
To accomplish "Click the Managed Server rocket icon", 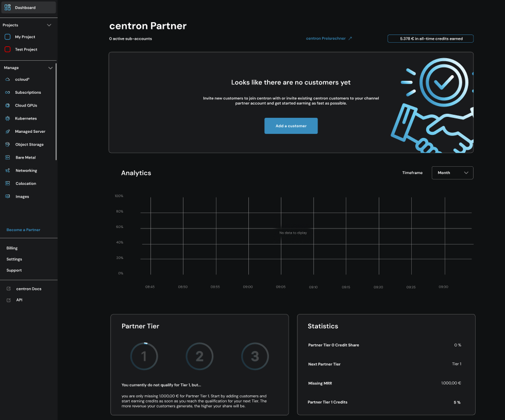I will tap(8, 132).
